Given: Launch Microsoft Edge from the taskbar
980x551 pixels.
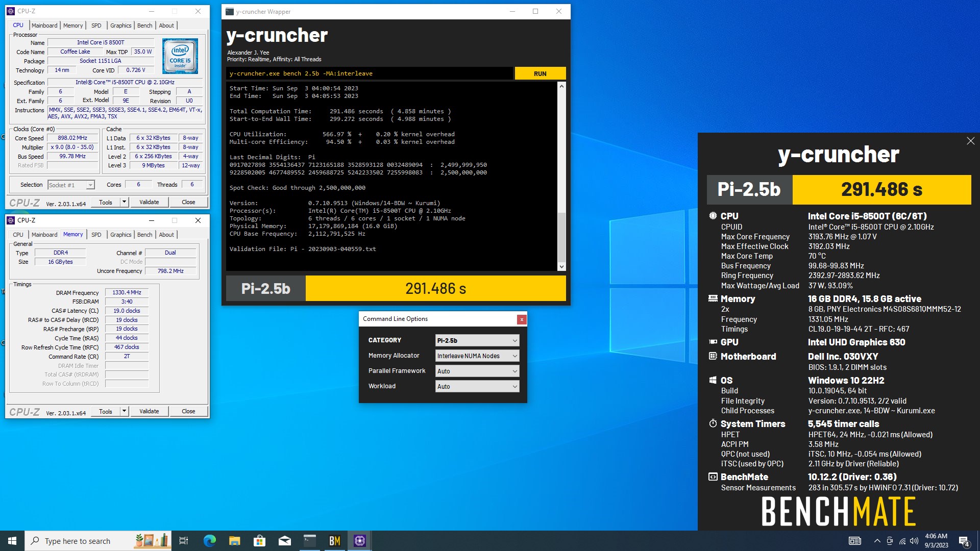Looking at the screenshot, I should click(x=209, y=541).
